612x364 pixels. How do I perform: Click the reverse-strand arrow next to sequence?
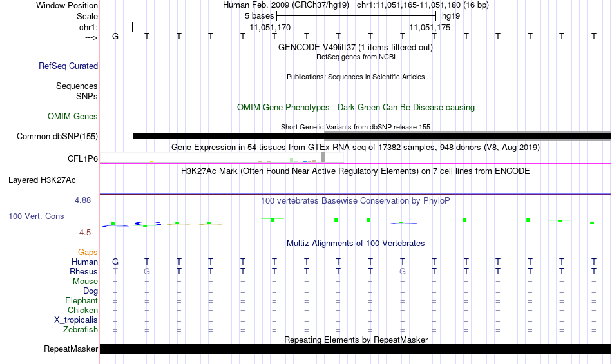click(x=91, y=37)
